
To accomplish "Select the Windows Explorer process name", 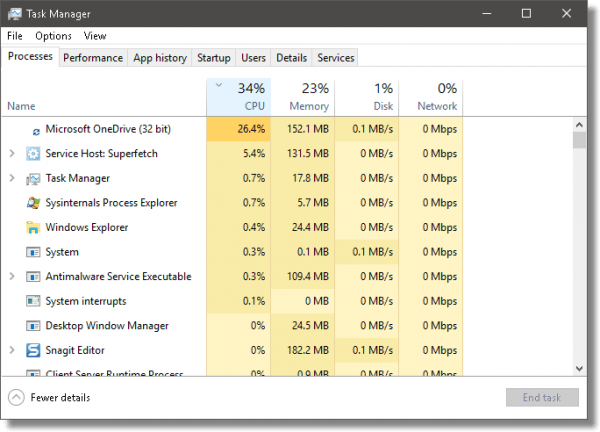I will coord(87,227).
